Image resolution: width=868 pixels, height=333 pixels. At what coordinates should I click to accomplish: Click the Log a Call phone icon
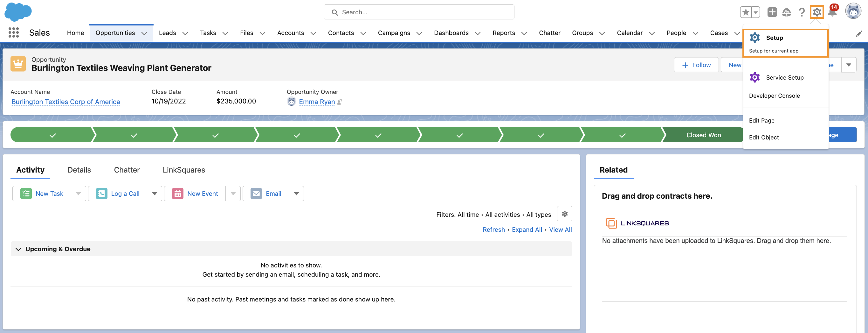point(101,193)
